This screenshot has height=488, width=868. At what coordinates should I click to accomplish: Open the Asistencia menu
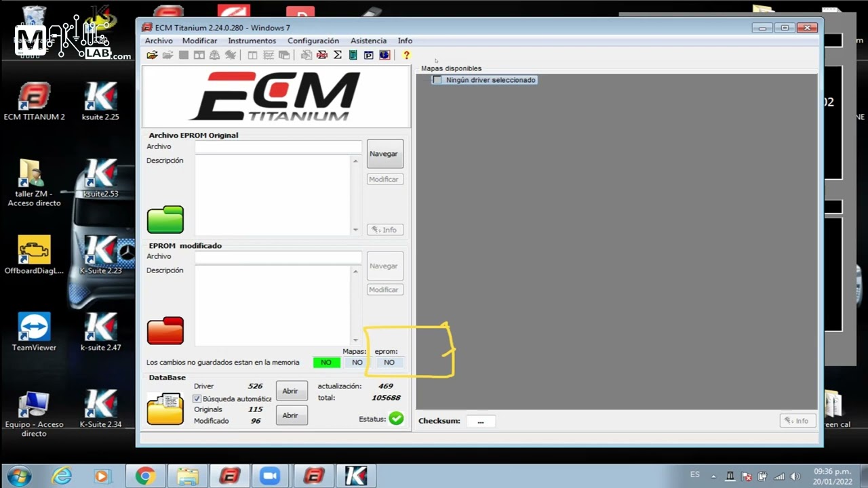[x=368, y=41]
